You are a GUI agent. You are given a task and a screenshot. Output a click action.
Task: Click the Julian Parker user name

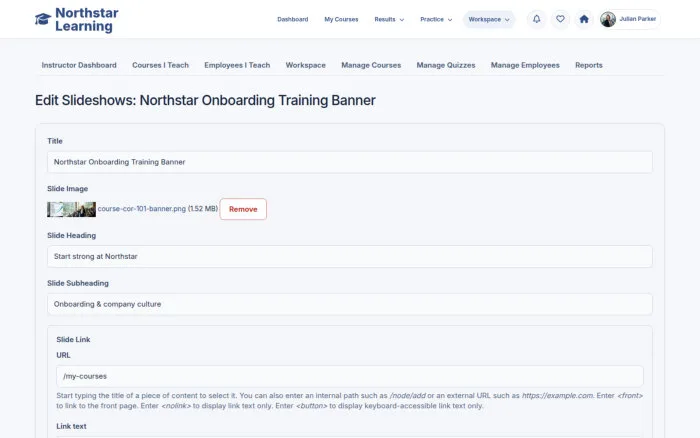tap(638, 19)
